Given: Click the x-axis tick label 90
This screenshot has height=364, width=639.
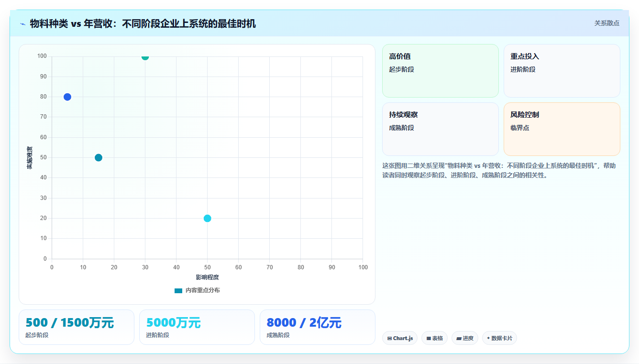Looking at the screenshot, I should click(331, 267).
